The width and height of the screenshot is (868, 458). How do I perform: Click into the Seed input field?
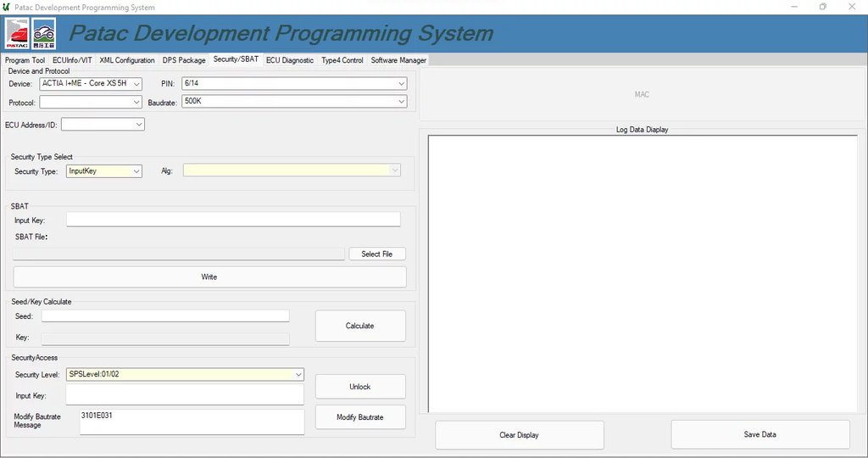[x=165, y=316]
